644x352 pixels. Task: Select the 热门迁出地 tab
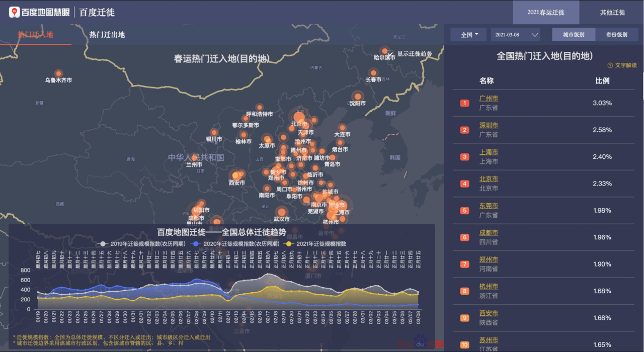(107, 35)
